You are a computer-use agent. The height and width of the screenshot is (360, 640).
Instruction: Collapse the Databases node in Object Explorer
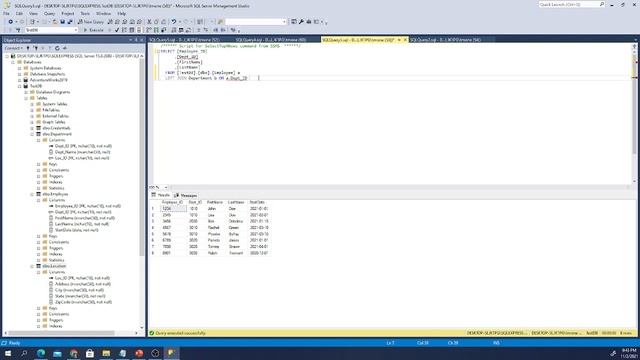click(x=13, y=62)
